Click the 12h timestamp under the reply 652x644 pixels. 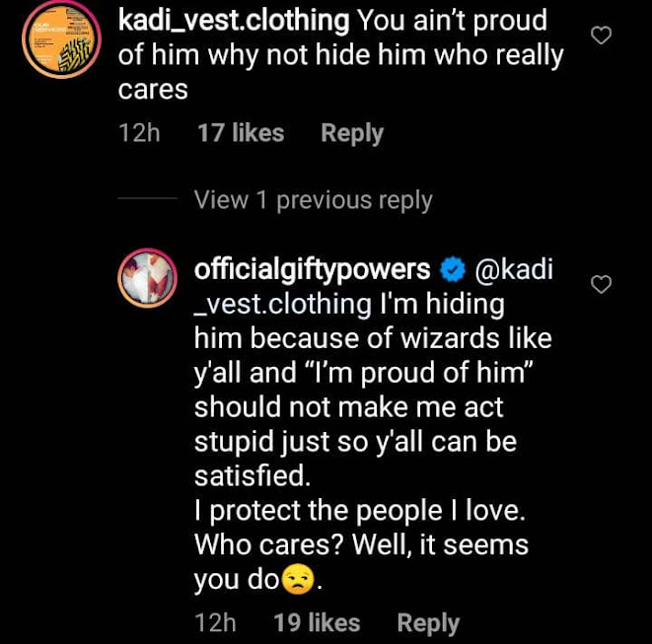pos(215,623)
